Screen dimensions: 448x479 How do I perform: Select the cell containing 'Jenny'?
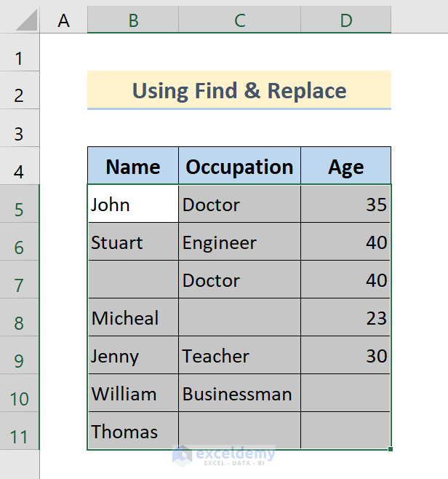pyautogui.click(x=133, y=355)
